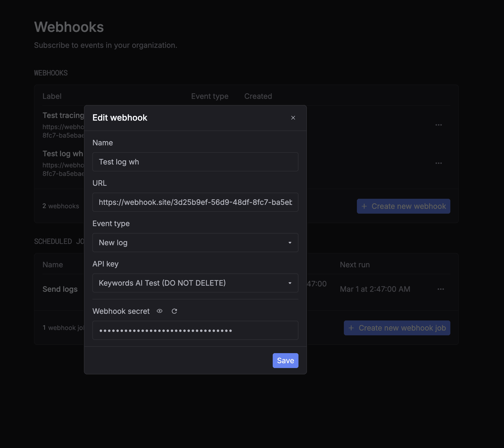Click the Event type column header
Image resolution: width=504 pixels, height=448 pixels.
tap(210, 96)
